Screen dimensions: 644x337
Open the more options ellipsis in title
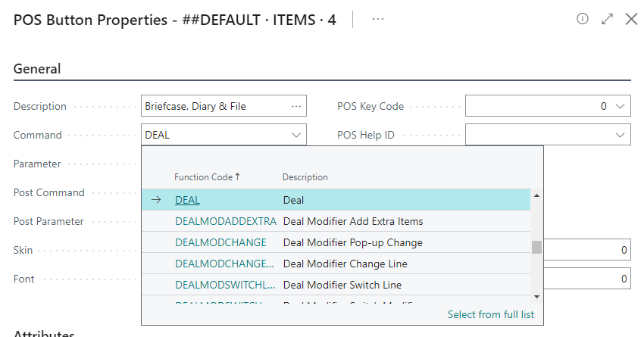coord(378,20)
